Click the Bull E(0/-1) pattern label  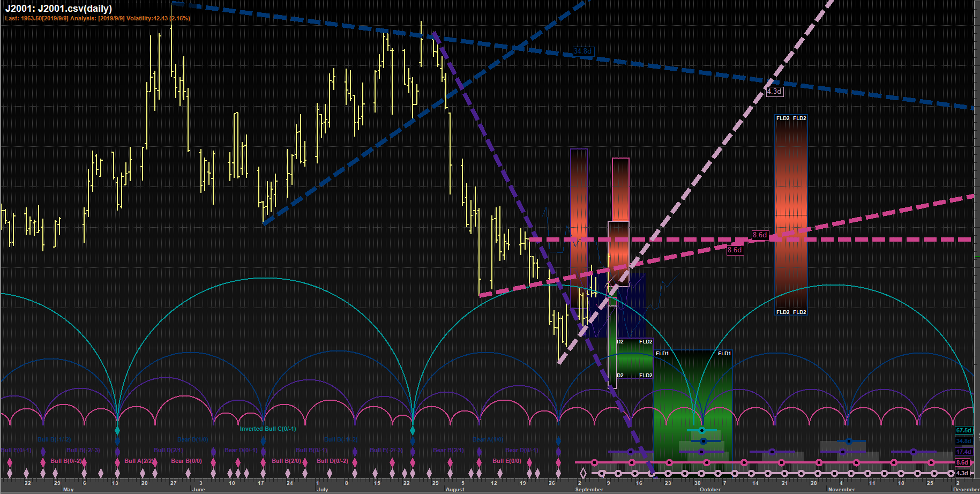click(16, 450)
